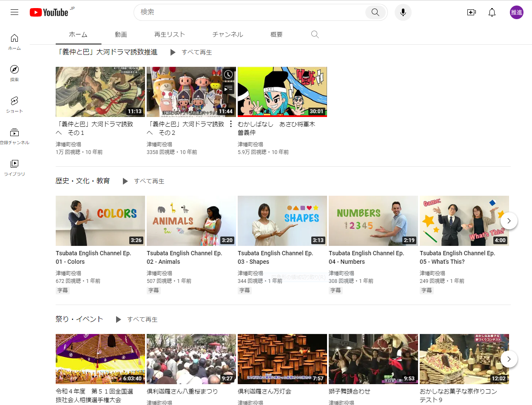Click 字幕 badge under the Animals video
The height and width of the screenshot is (405, 532).
(x=154, y=290)
